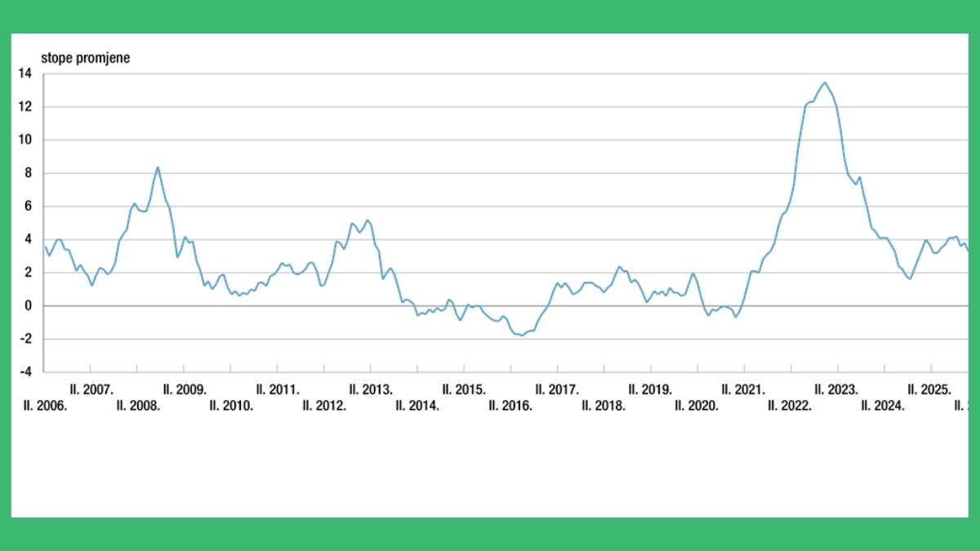Select the 14 value on the y-axis
This screenshot has height=551, width=980.
24,73
